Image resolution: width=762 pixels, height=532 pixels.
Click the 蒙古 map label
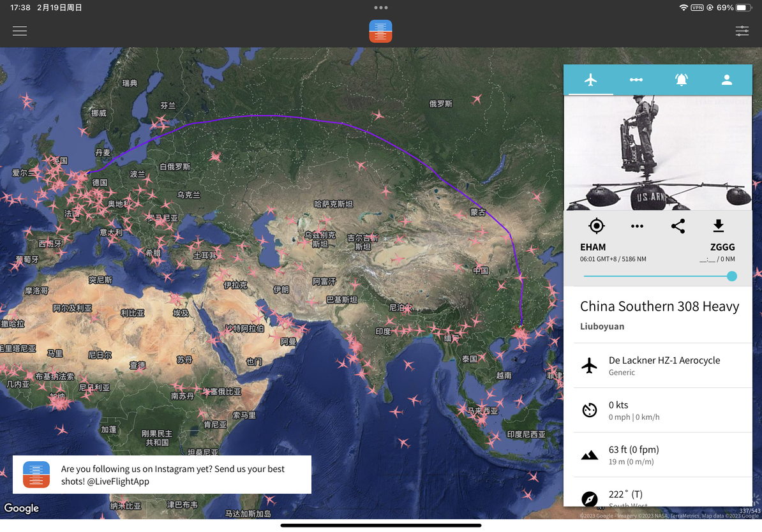pos(478,212)
